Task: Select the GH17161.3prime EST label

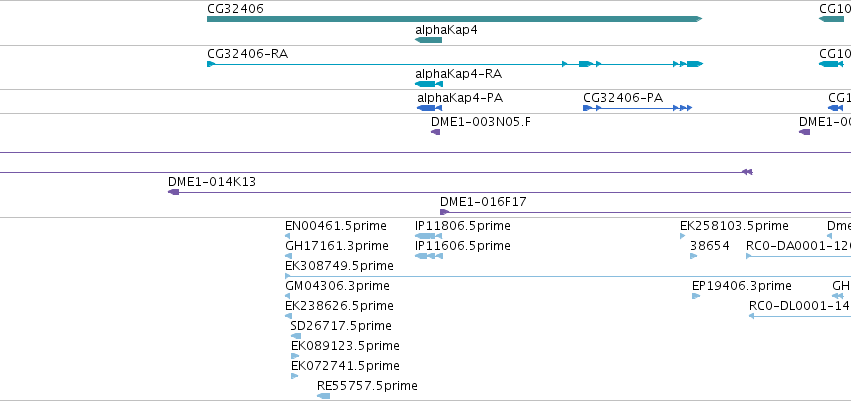Action: (337, 246)
